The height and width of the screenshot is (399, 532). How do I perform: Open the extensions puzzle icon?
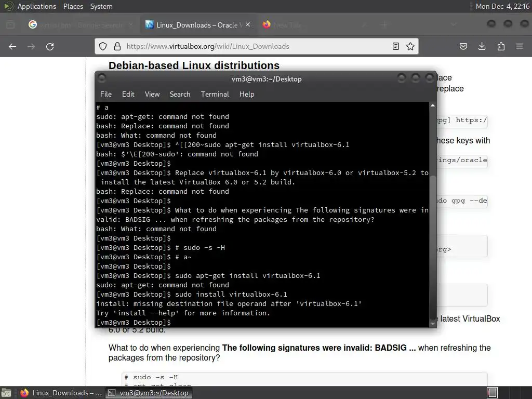coord(501,46)
